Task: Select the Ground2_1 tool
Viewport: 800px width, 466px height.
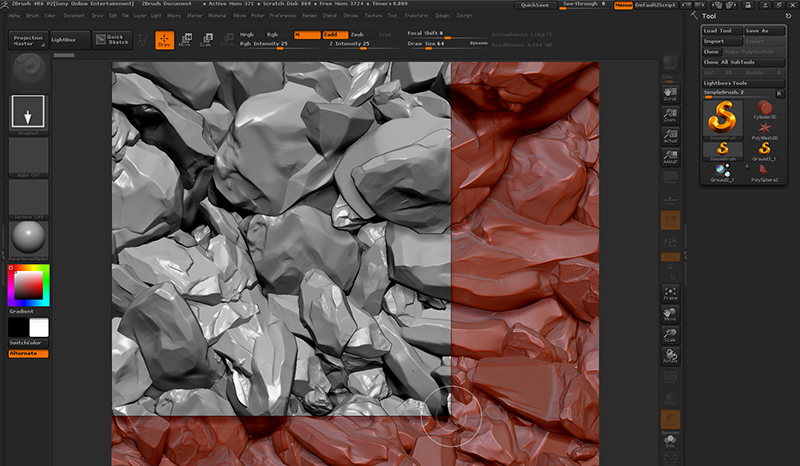Action: (722, 173)
